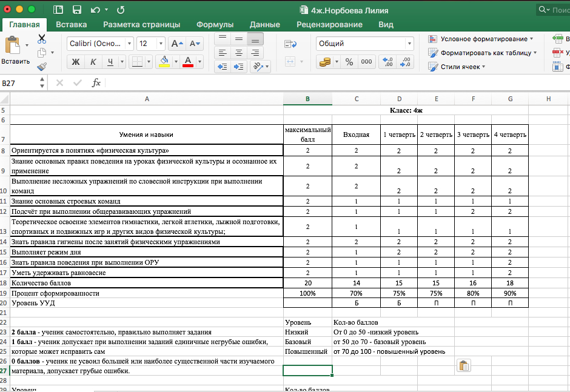Click the fx insert function icon

(96, 83)
